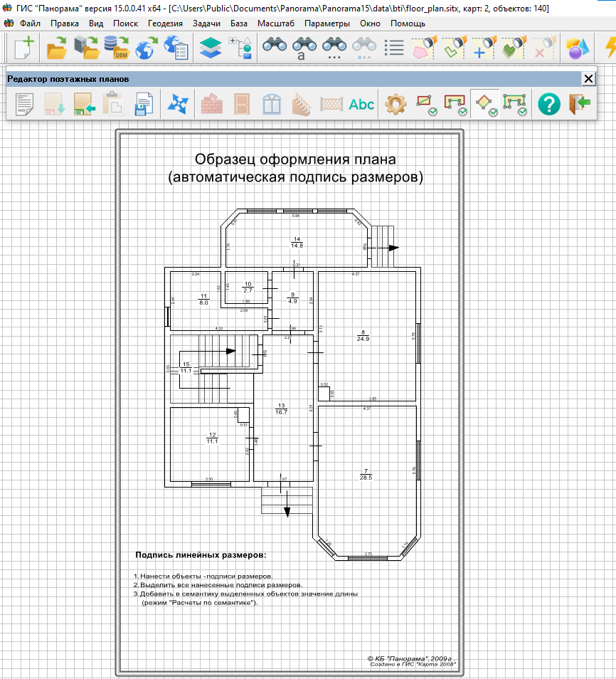This screenshot has width=616, height=679.
Task: Open the Файл menu
Action: coord(30,23)
